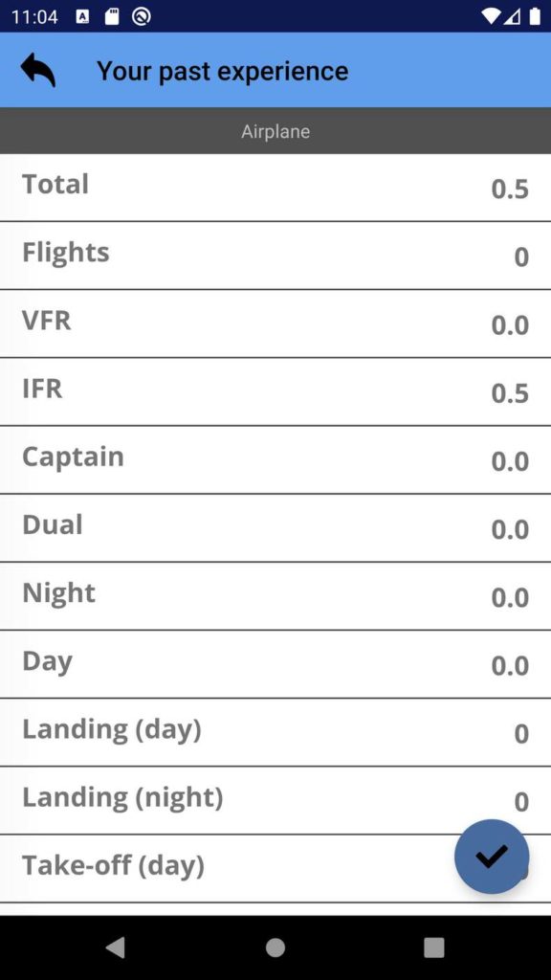Select the Take-off (day) row
551x980 pixels.
click(x=275, y=869)
